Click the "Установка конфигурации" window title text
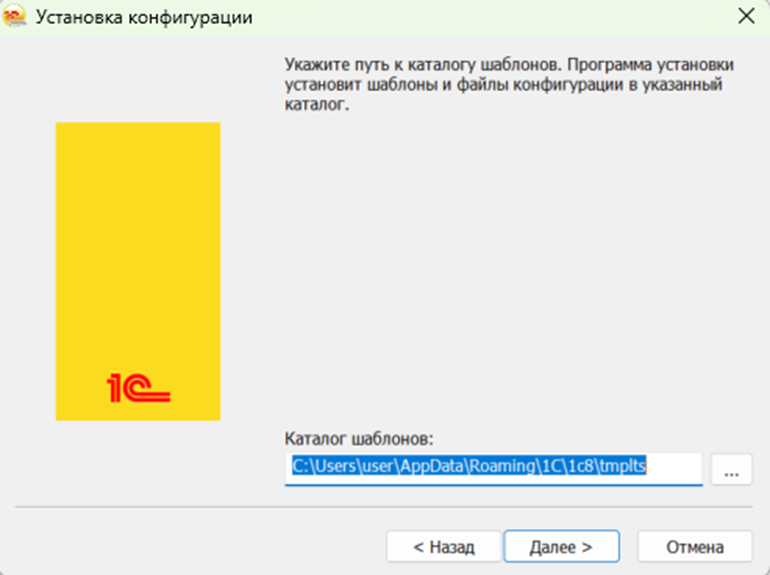The height and width of the screenshot is (575, 770). [144, 17]
